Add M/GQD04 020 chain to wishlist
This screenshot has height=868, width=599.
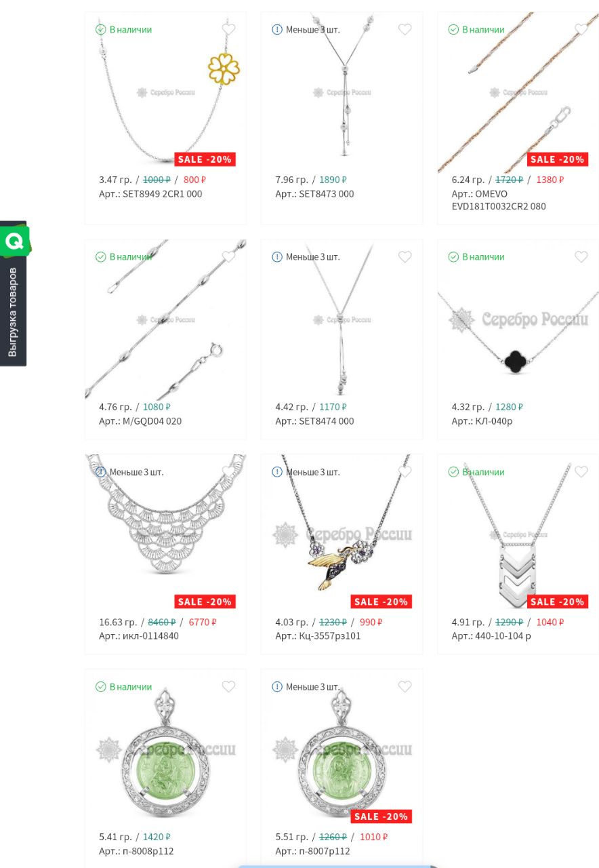click(228, 256)
